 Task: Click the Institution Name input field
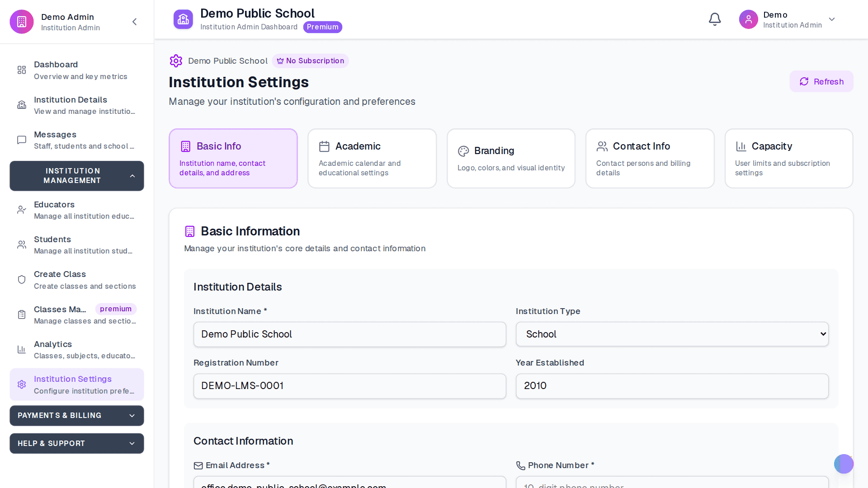[349, 334]
